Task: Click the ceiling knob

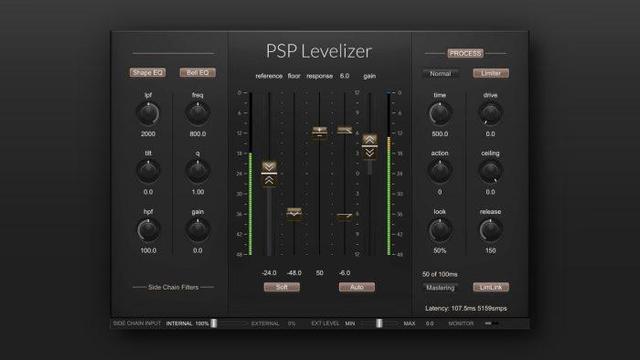Action: (x=490, y=171)
